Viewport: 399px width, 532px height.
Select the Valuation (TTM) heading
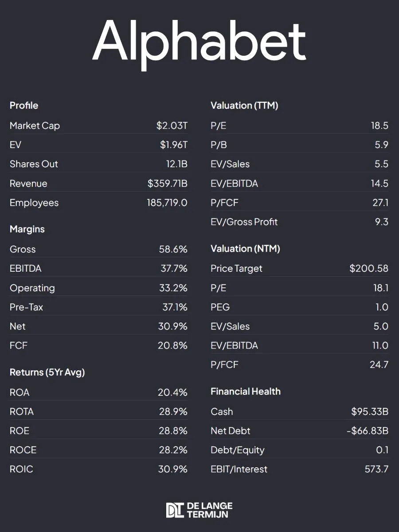244,106
